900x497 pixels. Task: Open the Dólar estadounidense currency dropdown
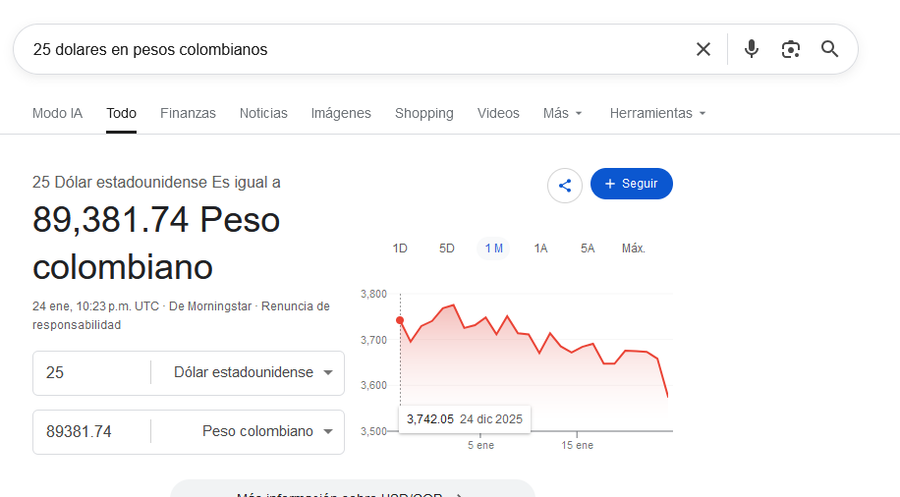coord(253,373)
